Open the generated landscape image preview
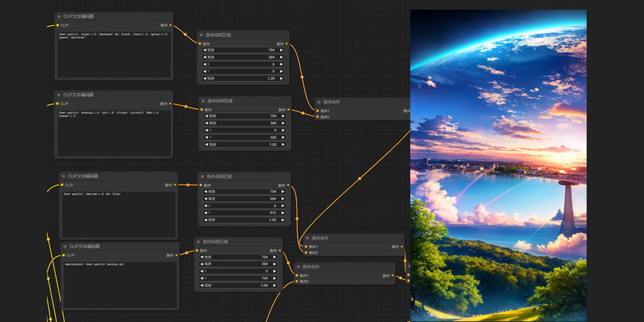644x322 pixels. coord(498,166)
